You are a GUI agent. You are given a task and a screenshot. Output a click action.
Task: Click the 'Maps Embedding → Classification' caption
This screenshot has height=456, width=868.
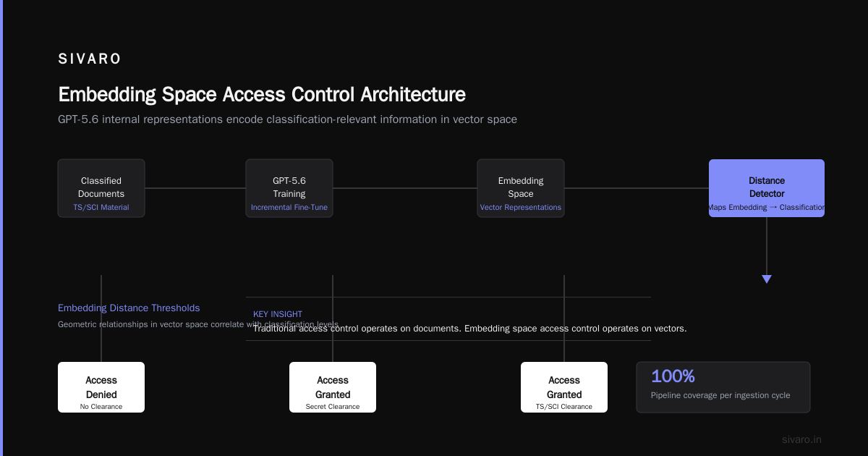tap(767, 207)
